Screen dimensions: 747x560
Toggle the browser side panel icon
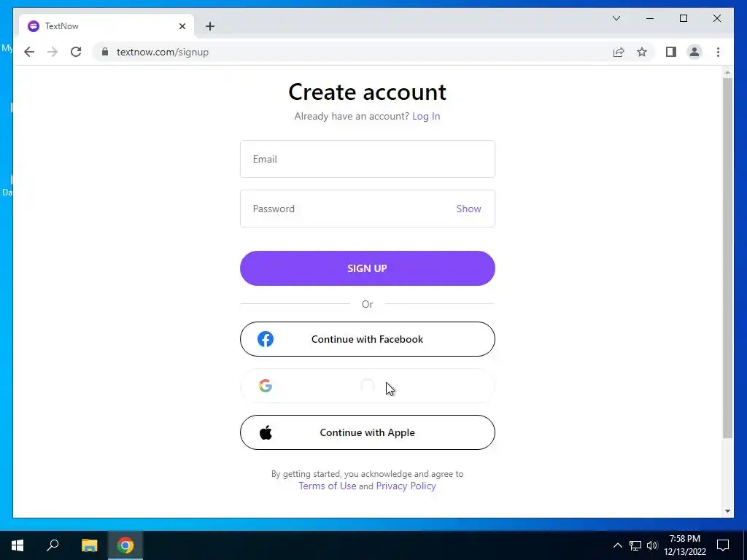pos(671,52)
